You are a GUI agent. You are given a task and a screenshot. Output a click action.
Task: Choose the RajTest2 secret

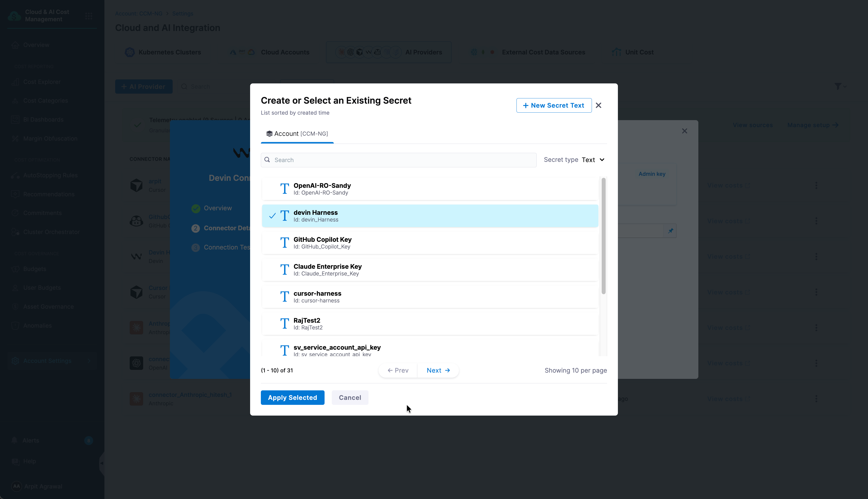coord(430,324)
